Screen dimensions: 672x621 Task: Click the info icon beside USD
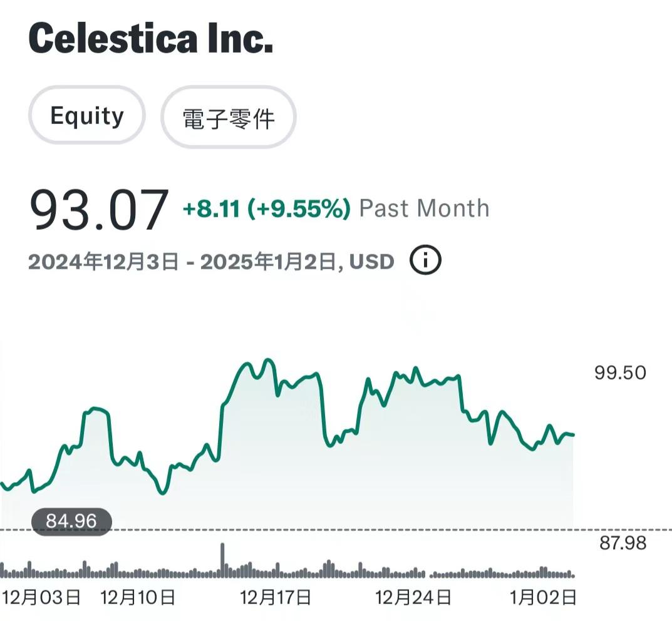point(426,260)
